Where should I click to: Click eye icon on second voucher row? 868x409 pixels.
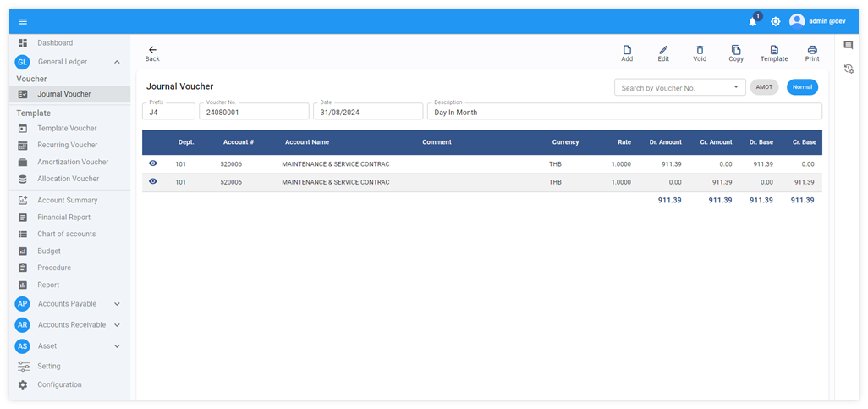[x=153, y=181]
